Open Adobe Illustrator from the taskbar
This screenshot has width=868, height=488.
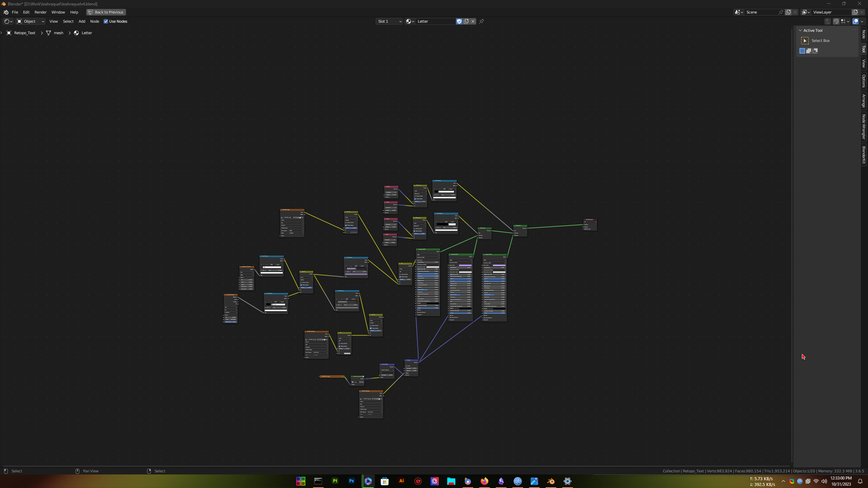(x=401, y=481)
